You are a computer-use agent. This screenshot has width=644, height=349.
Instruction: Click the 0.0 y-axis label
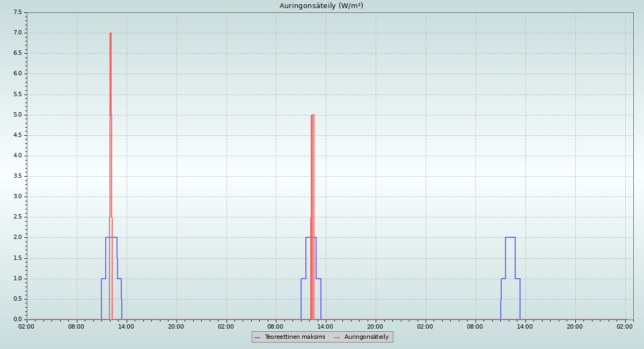pyautogui.click(x=17, y=319)
